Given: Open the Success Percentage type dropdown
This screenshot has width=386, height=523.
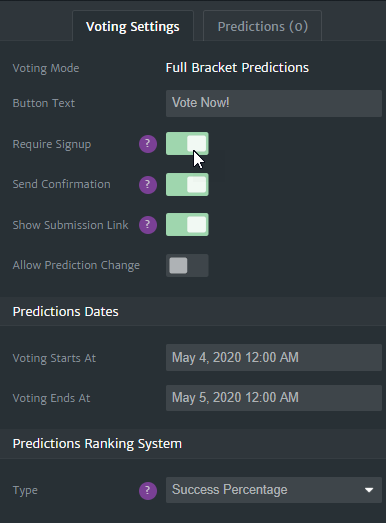Looking at the screenshot, I should pos(274,490).
